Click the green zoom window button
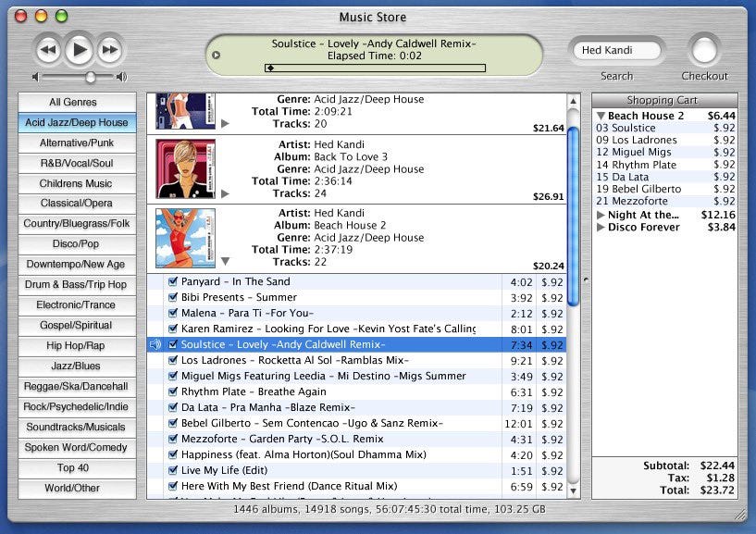 pos(61,17)
